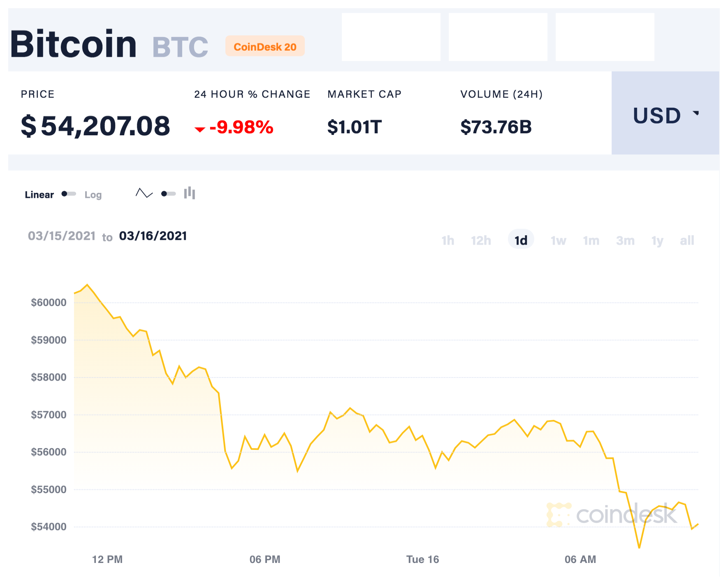Click the 03/16/2021 end date

click(x=153, y=236)
